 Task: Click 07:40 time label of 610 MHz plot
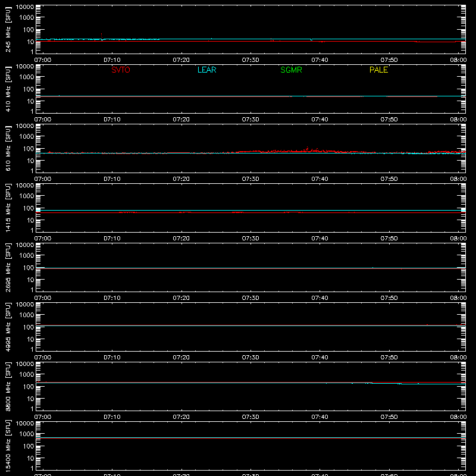(320, 179)
